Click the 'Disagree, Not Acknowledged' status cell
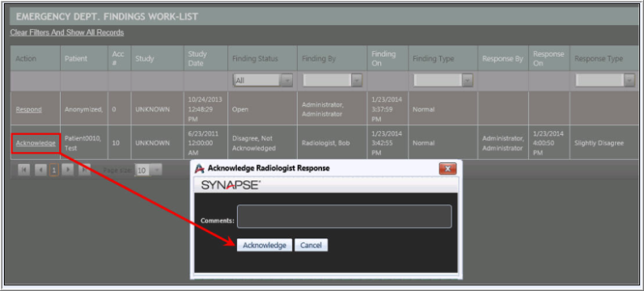The image size is (644, 291). coord(262,143)
